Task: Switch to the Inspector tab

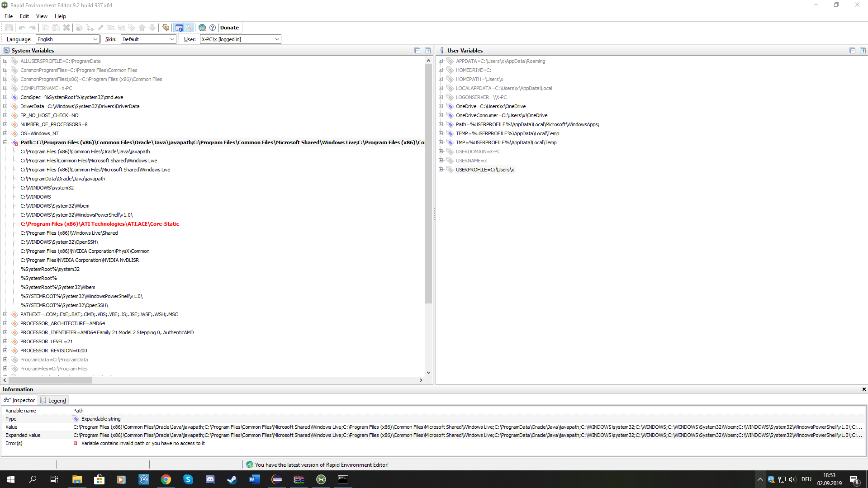Action: coord(19,400)
